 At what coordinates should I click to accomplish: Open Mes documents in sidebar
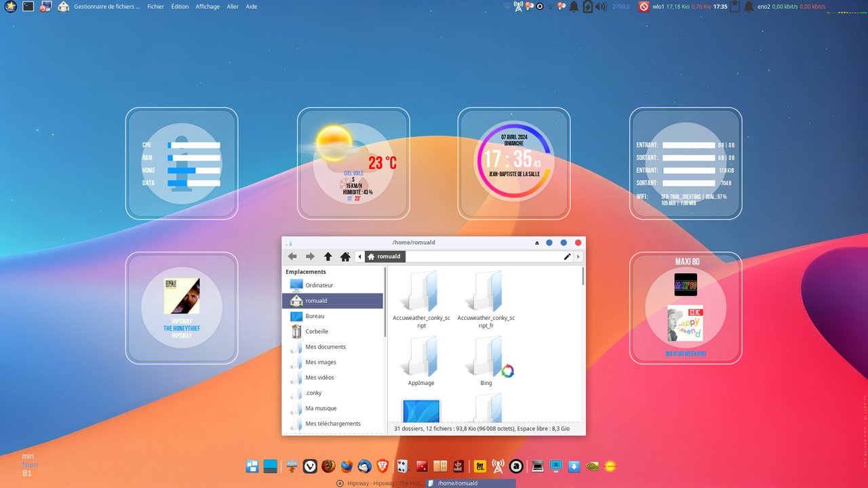point(333,347)
